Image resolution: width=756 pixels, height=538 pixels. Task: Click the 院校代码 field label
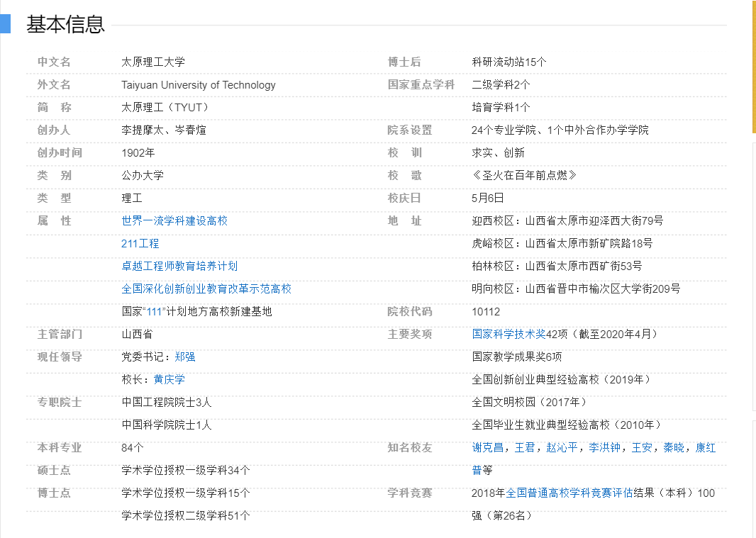click(410, 311)
